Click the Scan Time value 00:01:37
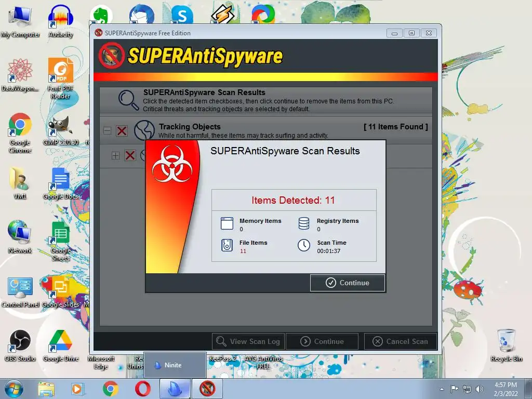The image size is (532, 399). (x=328, y=251)
